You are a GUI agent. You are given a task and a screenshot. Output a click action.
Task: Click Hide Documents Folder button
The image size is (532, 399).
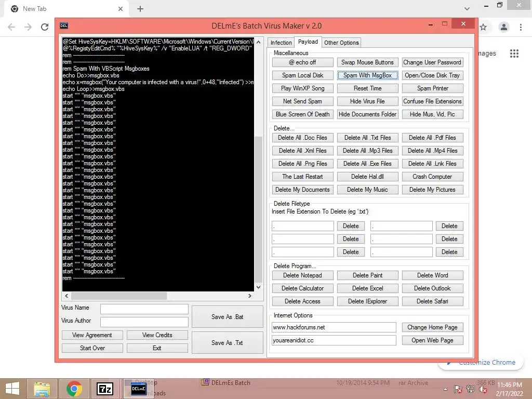coord(367,114)
